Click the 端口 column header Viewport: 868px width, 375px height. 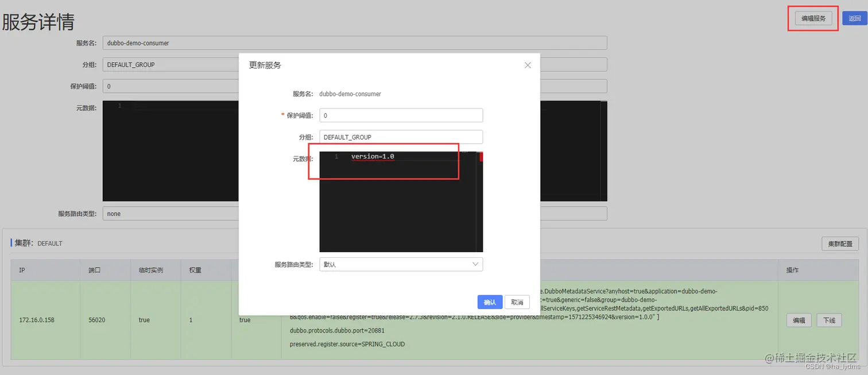coord(94,270)
